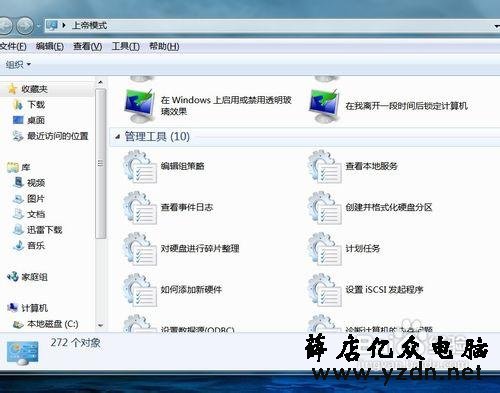Open 在 Windows 上启用或禁用透明玻璃效果
The width and height of the screenshot is (500, 393).
point(226,105)
